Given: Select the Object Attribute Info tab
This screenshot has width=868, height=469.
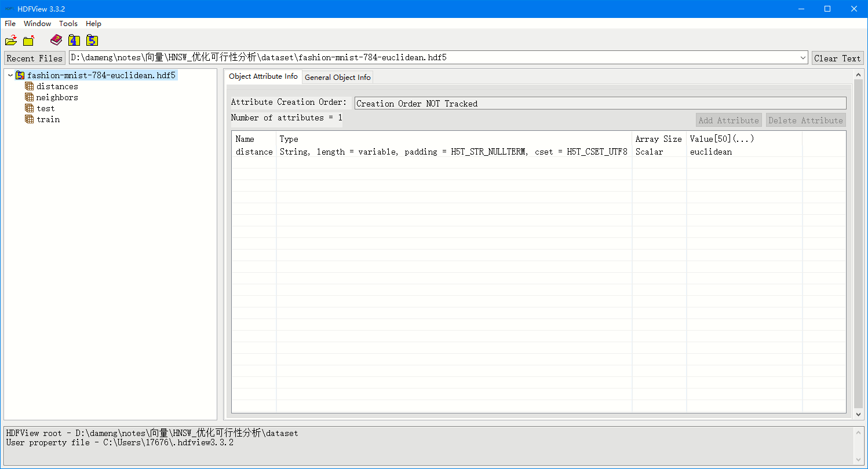Looking at the screenshot, I should 263,76.
